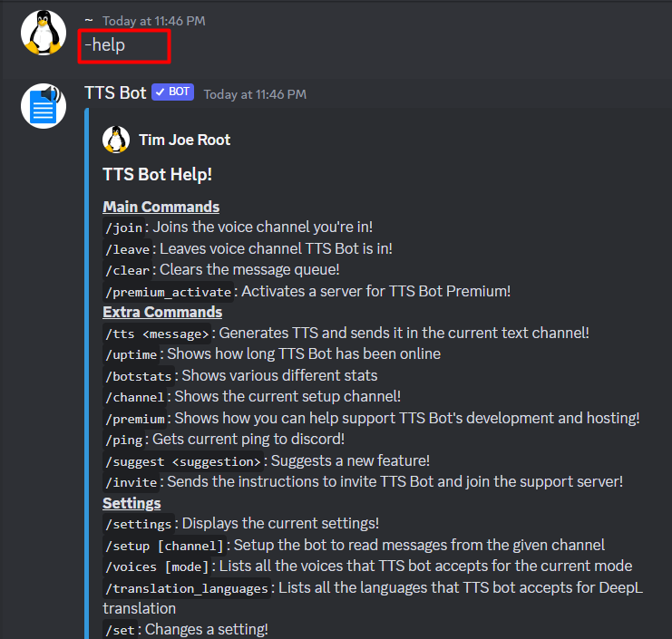
Task: Click the /tts <message> command code
Action: click(x=157, y=334)
